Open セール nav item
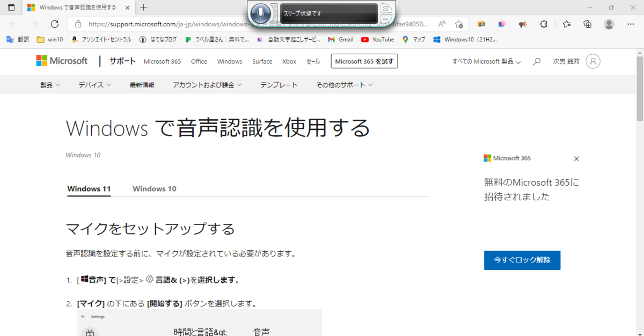 [x=313, y=62]
